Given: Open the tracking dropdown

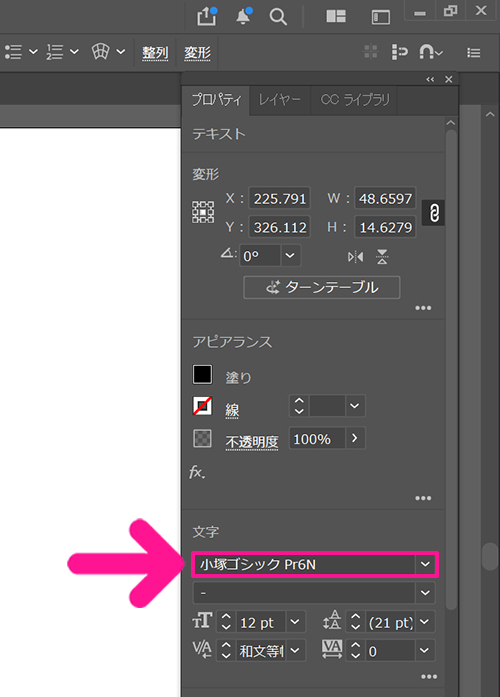Looking at the screenshot, I should [424, 651].
